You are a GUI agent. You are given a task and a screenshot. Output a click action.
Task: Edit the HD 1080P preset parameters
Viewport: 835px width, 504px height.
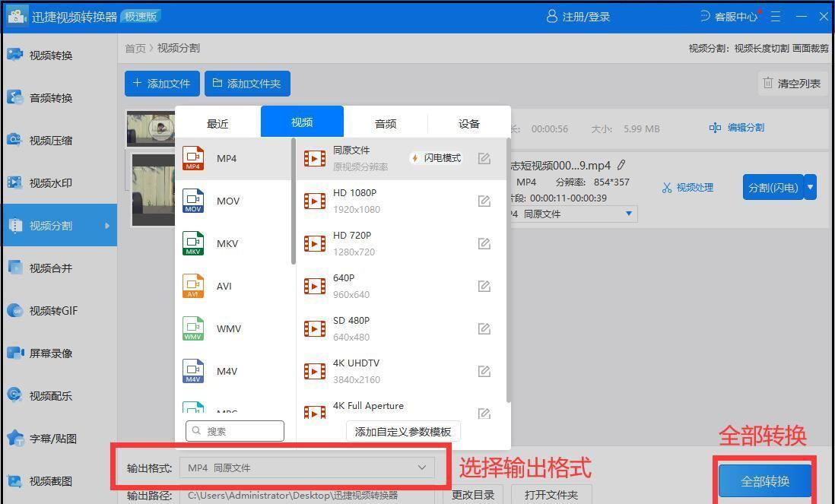pyautogui.click(x=484, y=201)
